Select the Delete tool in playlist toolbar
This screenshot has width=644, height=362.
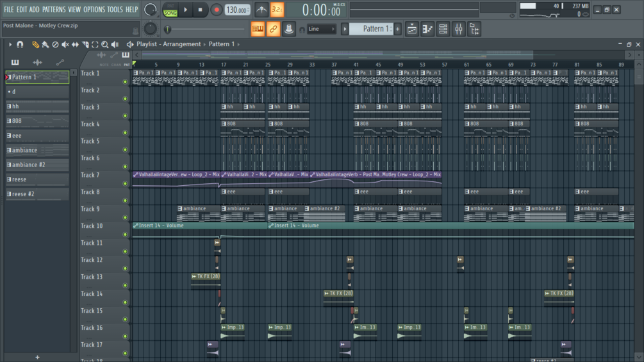point(55,44)
